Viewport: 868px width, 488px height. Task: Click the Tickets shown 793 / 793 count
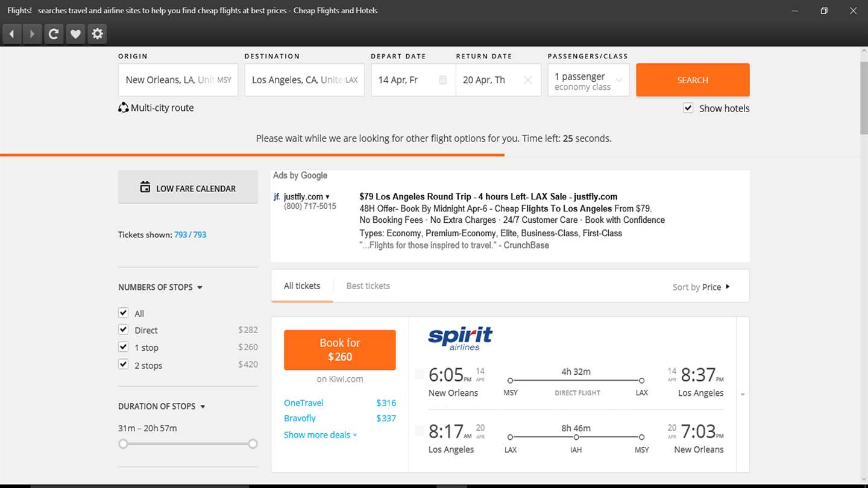[x=190, y=235]
